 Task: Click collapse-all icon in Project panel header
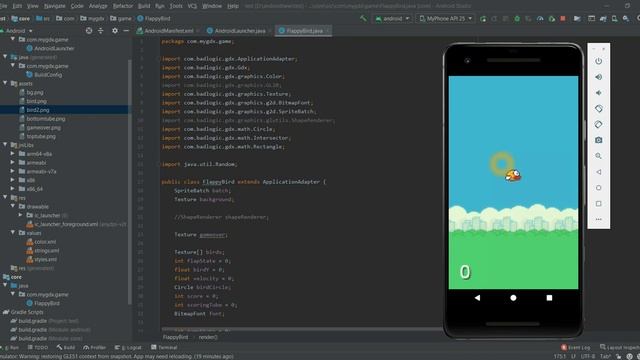(100, 31)
